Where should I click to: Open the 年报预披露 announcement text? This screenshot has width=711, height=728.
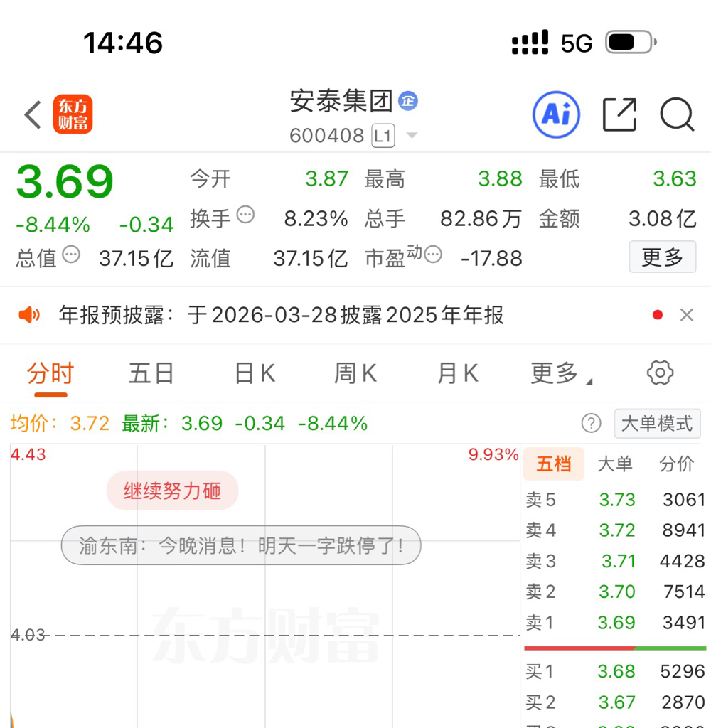click(281, 315)
